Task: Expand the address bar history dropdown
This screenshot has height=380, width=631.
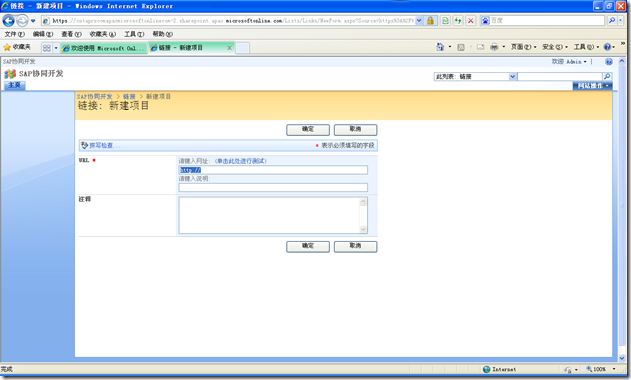Action: pos(419,21)
